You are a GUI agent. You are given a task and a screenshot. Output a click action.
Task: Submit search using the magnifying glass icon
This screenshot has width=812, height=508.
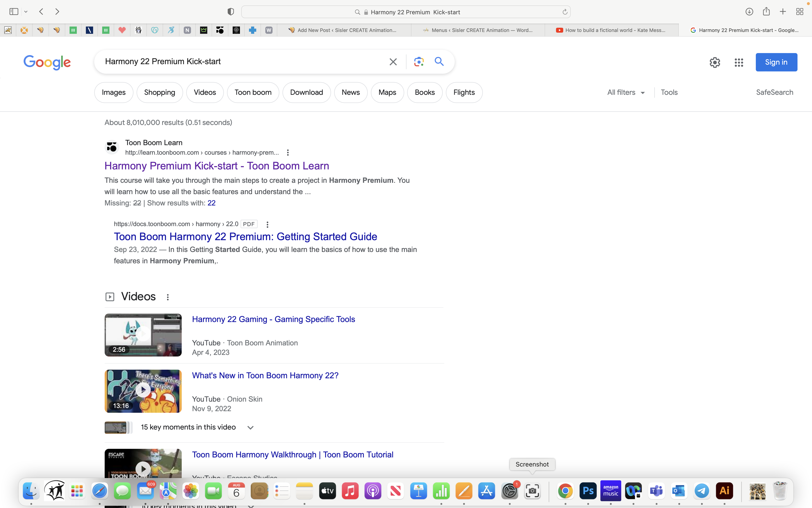point(439,61)
